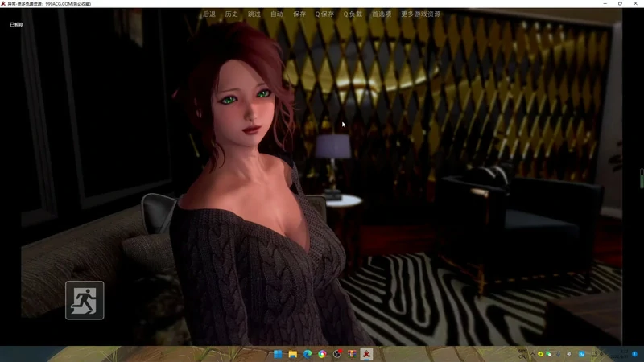Open the 保存 save screen
The height and width of the screenshot is (362, 644).
coord(299,14)
